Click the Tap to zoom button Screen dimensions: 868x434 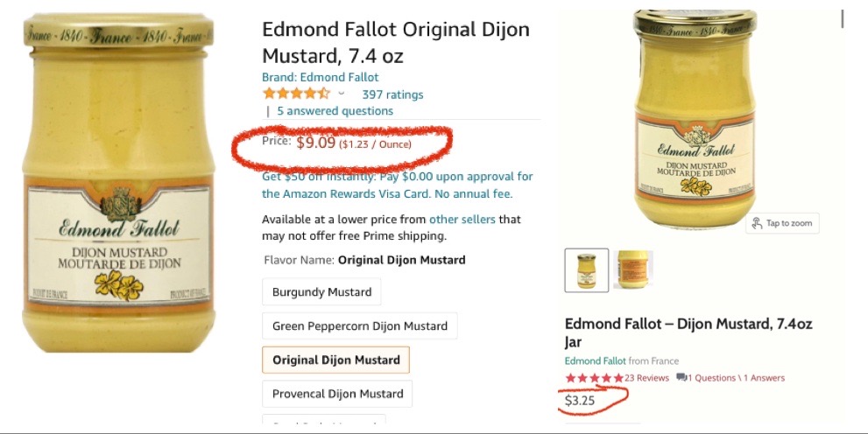[782, 223]
